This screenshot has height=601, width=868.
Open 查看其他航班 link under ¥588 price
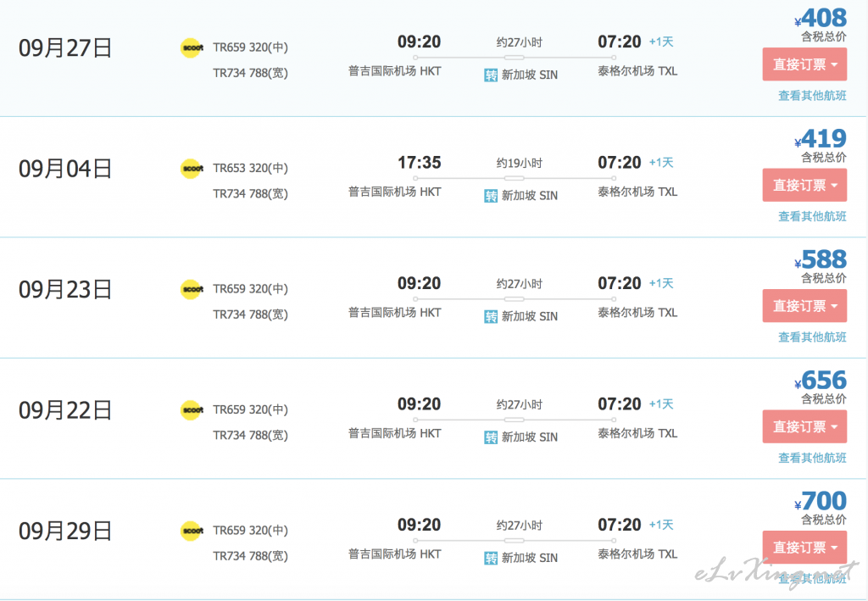click(812, 337)
